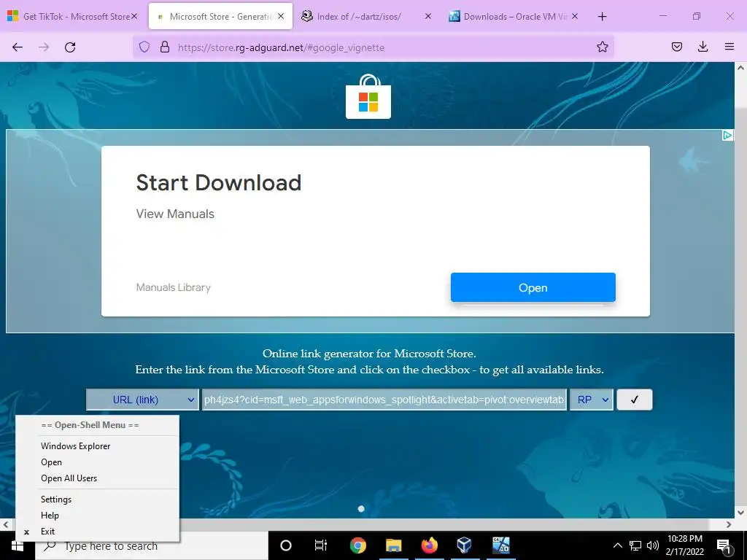
Task: Open VirtualBox from taskbar
Action: [x=464, y=545]
